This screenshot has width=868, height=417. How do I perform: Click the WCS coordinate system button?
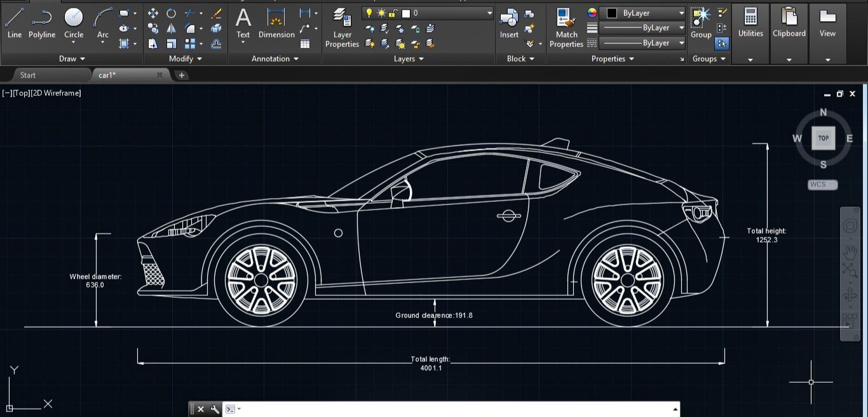click(823, 185)
